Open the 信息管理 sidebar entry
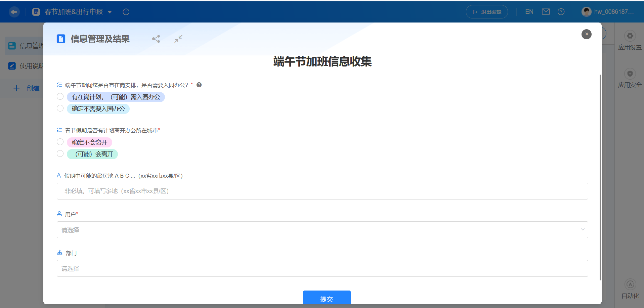Image resolution: width=644 pixels, height=308 pixels. tap(31, 46)
